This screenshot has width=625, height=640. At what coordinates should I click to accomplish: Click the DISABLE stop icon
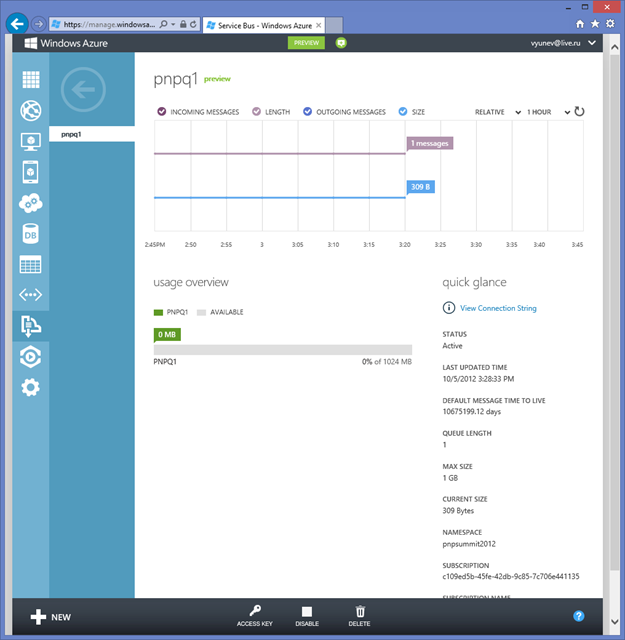pos(307,616)
